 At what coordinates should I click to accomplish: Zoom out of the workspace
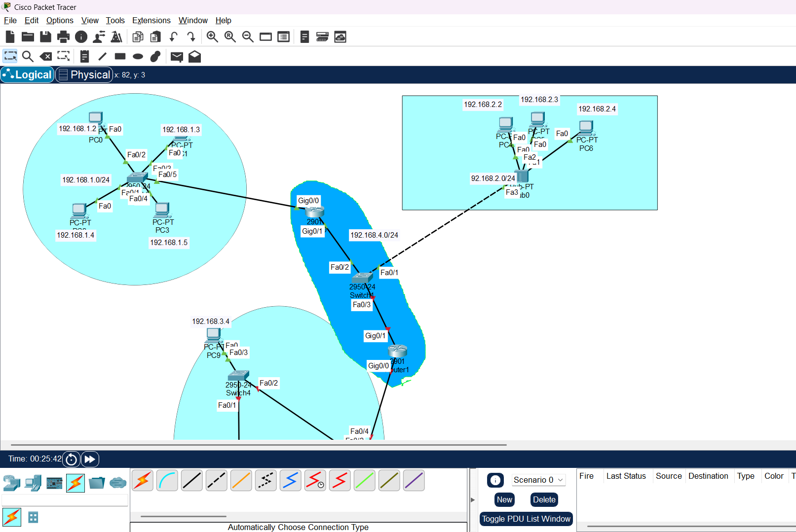click(x=248, y=37)
